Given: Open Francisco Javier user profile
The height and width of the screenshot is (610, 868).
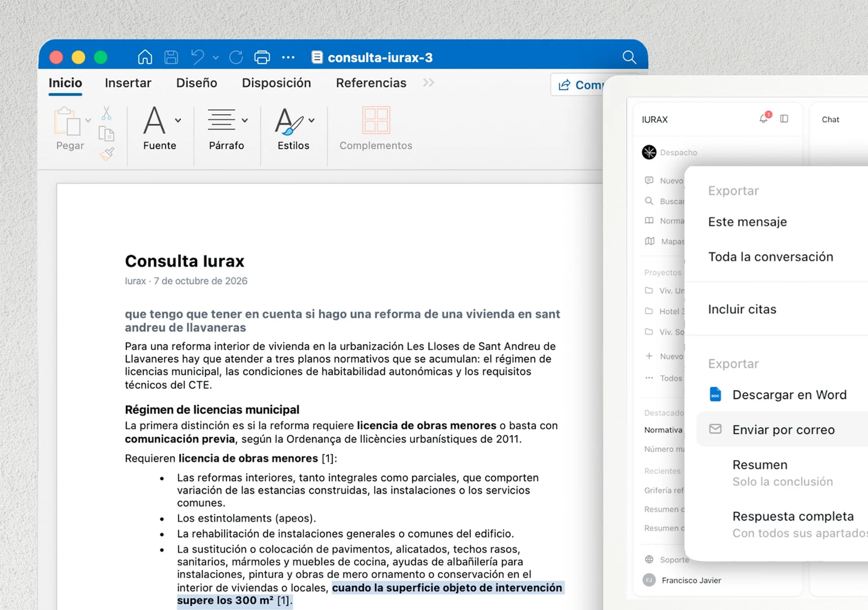Looking at the screenshot, I should pyautogui.click(x=682, y=580).
